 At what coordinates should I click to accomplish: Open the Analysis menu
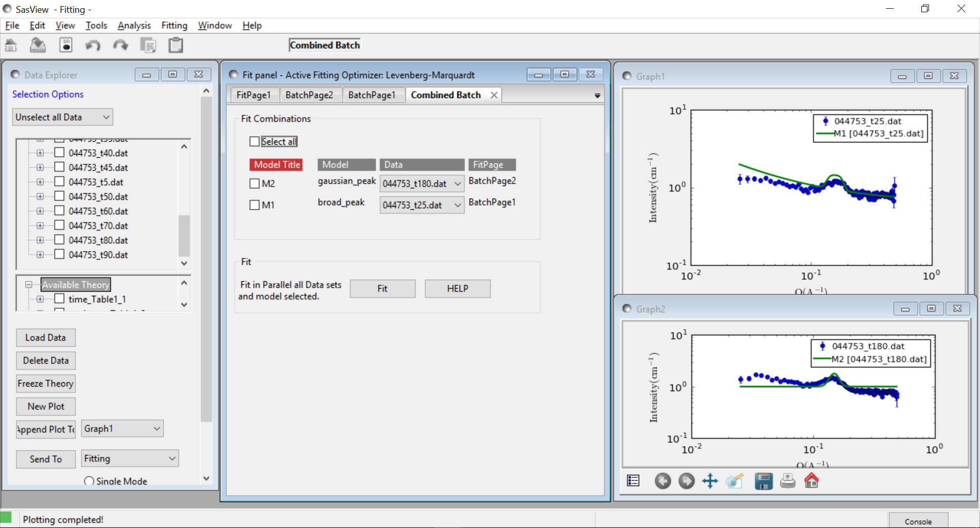pyautogui.click(x=134, y=26)
